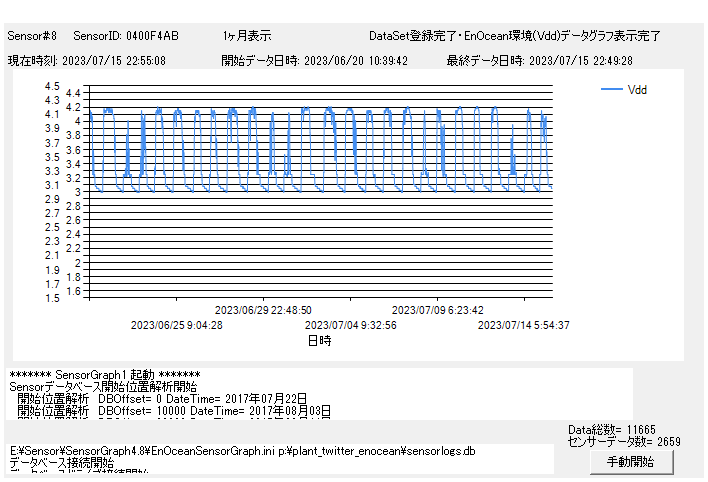Click the 手動開始 button
The width and height of the screenshot is (708, 482).
click(629, 462)
